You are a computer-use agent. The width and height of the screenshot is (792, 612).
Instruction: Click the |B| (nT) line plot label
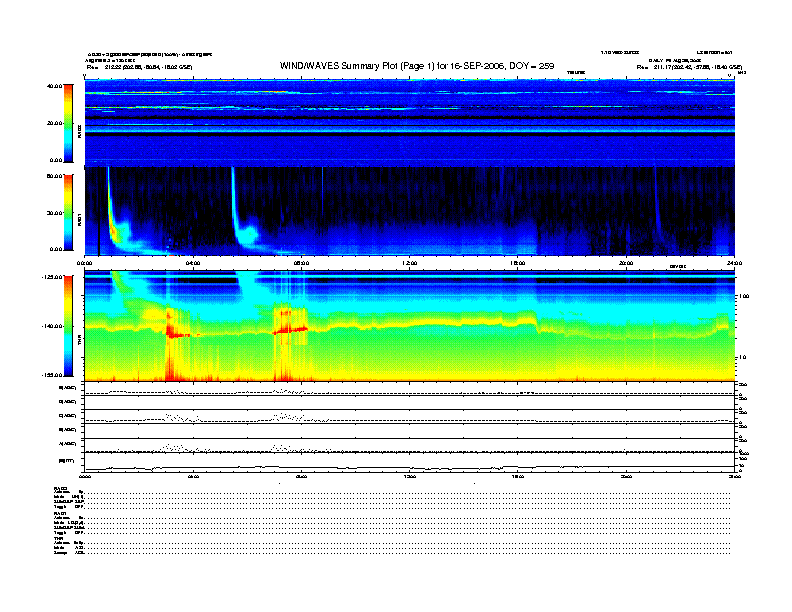point(67,461)
